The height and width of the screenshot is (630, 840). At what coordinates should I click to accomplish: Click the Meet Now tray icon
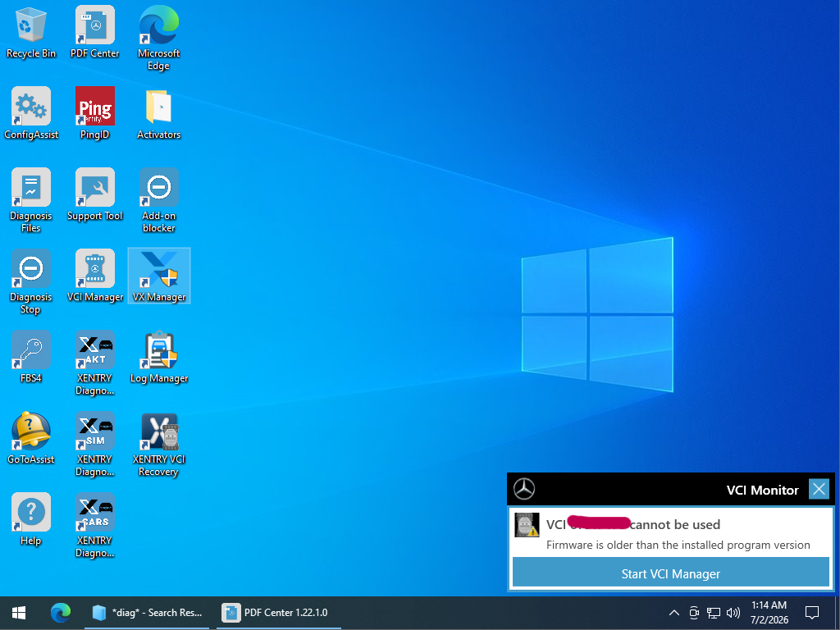click(x=694, y=612)
